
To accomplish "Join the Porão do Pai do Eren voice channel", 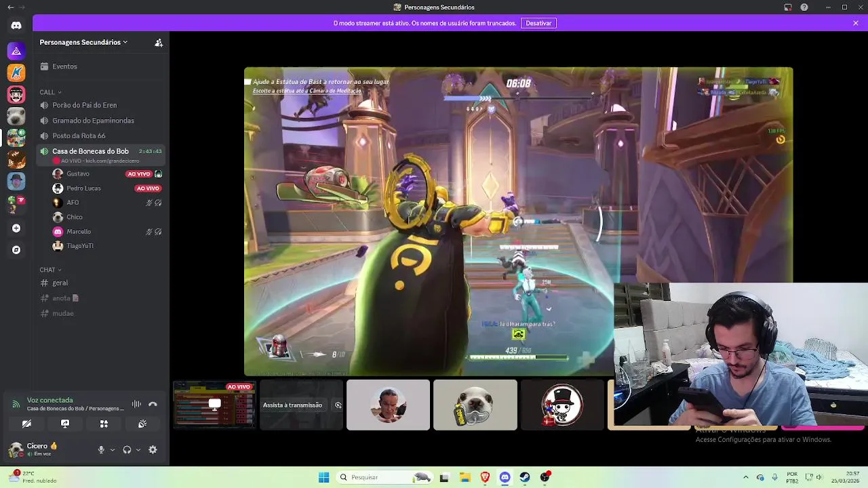I will coord(102,105).
